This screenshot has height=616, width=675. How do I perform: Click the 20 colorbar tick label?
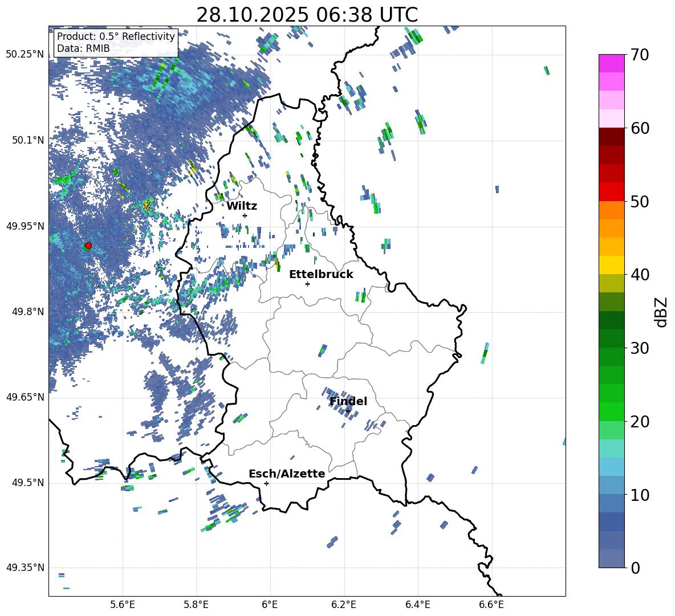pyautogui.click(x=640, y=422)
